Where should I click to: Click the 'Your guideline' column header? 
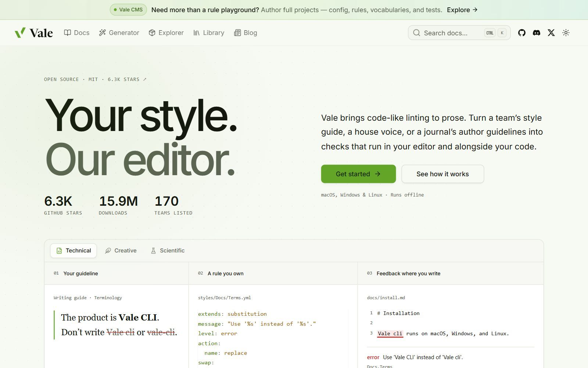80,273
